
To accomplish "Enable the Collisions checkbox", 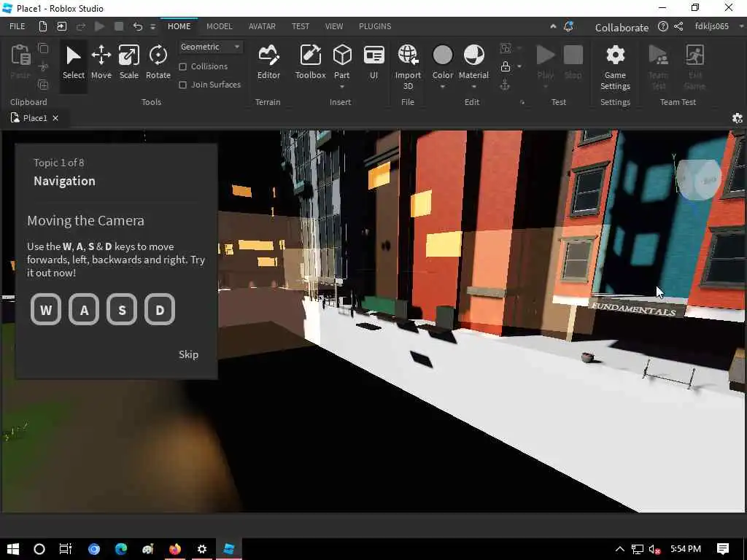I will [x=183, y=66].
